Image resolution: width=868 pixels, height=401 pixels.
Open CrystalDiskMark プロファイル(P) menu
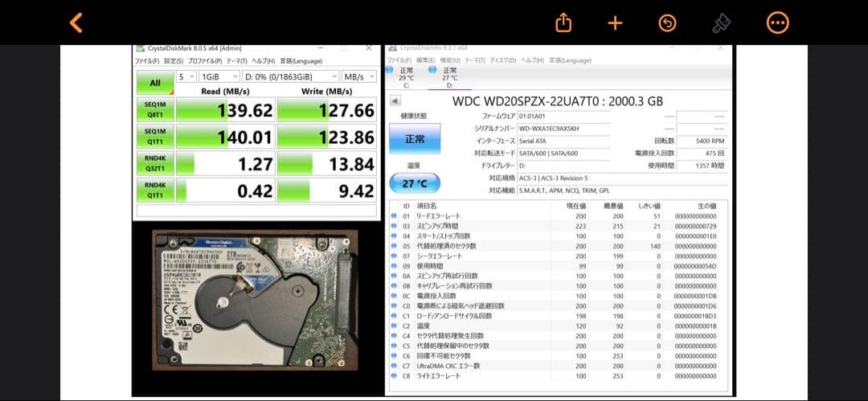pyautogui.click(x=205, y=61)
